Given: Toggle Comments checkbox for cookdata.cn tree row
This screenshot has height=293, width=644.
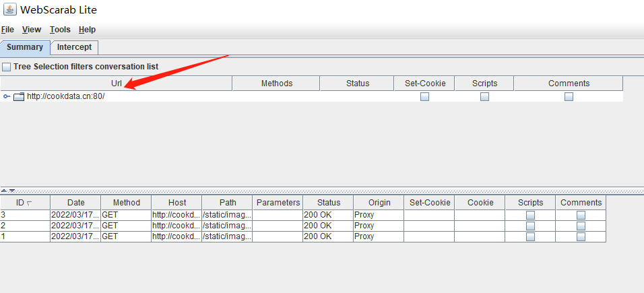Looking at the screenshot, I should click(x=569, y=96).
